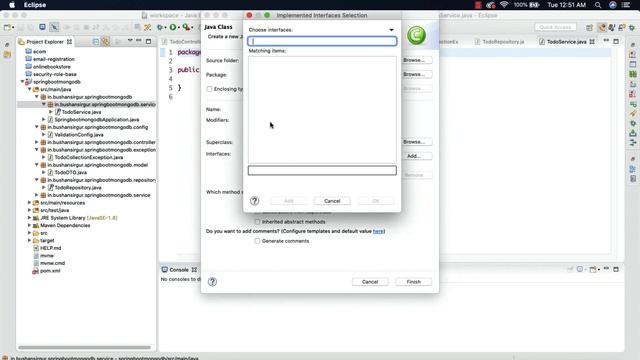640x360 pixels.
Task: Toggle Link with Editor in Project Explorer
Action: (x=105, y=42)
